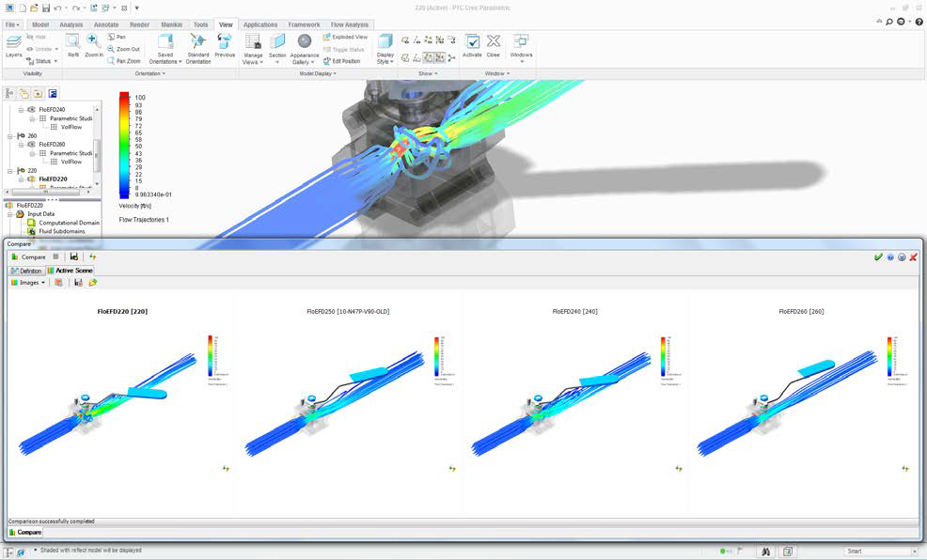Screen dimensions: 927x560
Task: Toggle visibility eye of FloEFD260
Action: [x=31, y=144]
